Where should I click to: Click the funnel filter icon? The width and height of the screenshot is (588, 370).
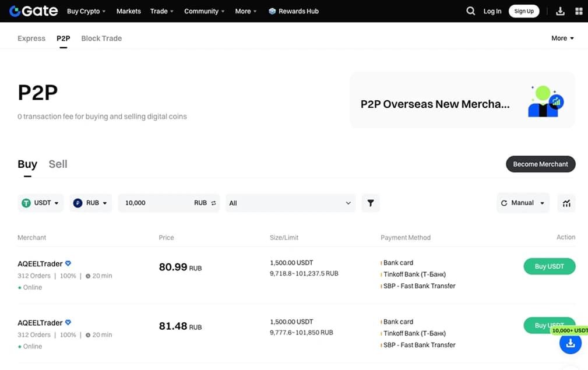pos(371,203)
